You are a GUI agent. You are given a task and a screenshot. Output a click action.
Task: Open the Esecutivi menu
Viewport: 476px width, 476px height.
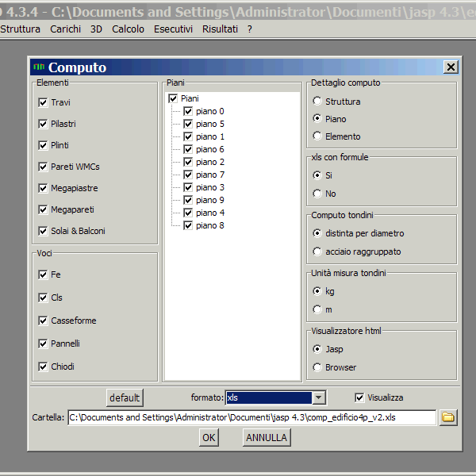coord(173,29)
